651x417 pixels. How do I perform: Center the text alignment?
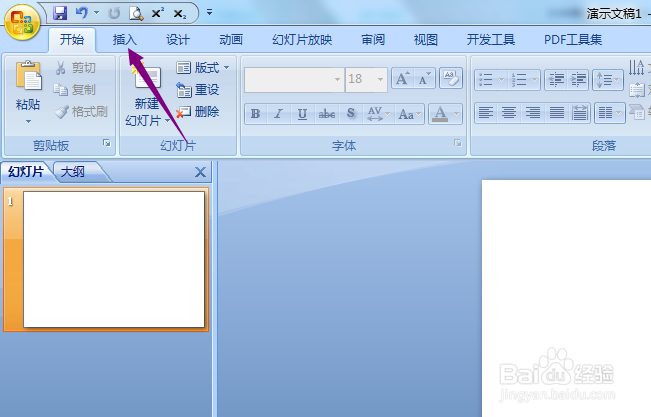[x=509, y=113]
